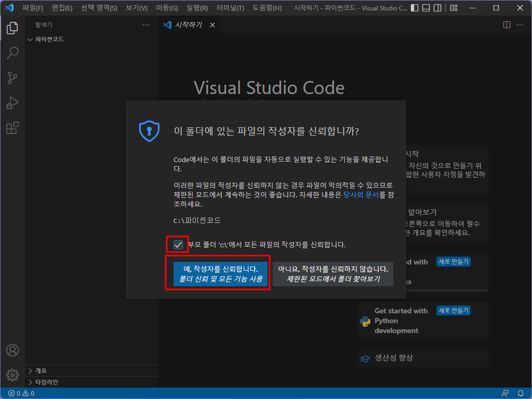Click the graduation cap 생산성 향상 icon
The height and width of the screenshot is (399, 532).
(x=365, y=358)
